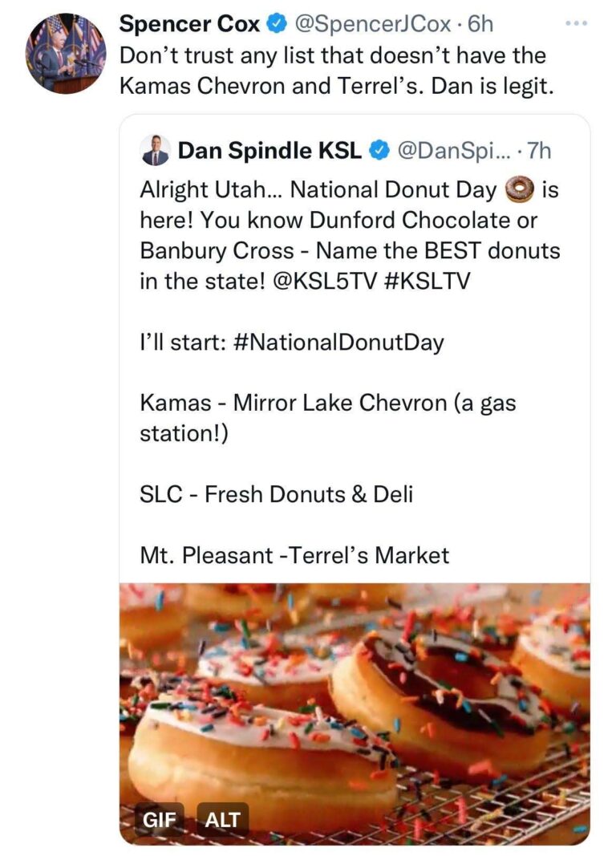Open the Spencer Cox display name

[x=189, y=24]
